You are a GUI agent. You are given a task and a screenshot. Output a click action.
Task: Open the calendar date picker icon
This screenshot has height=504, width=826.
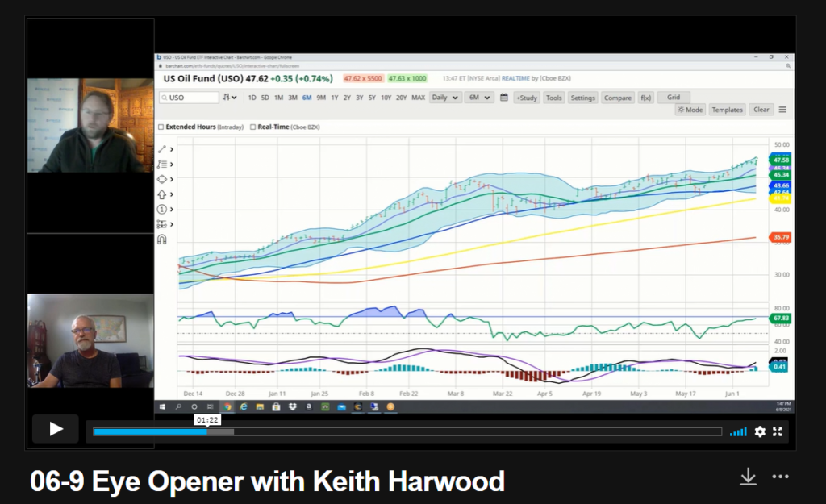pyautogui.click(x=504, y=98)
